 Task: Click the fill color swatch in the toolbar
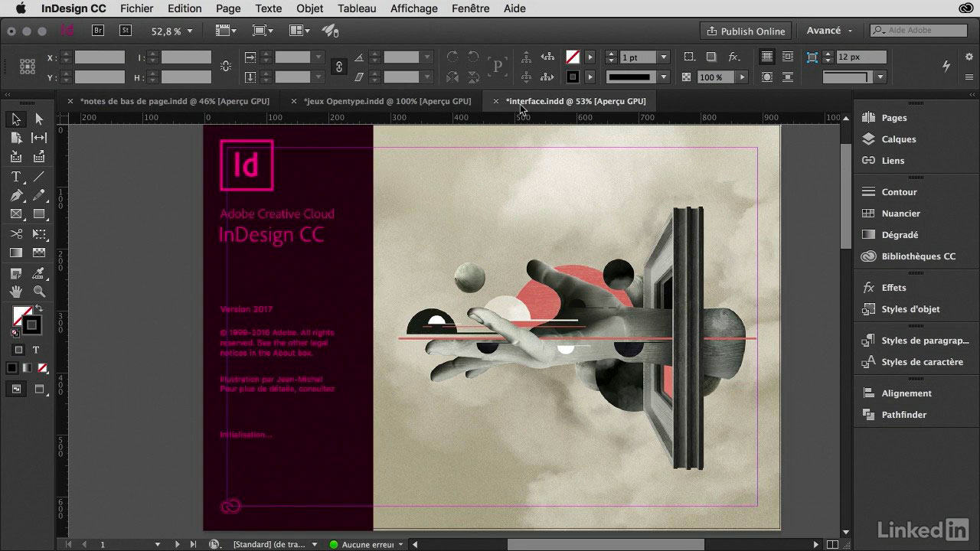coord(21,317)
